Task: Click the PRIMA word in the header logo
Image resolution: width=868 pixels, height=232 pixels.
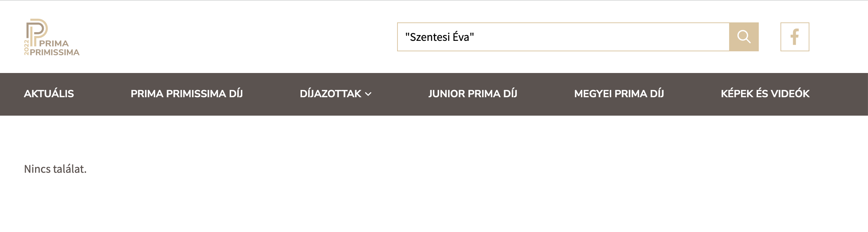Action: [54, 43]
